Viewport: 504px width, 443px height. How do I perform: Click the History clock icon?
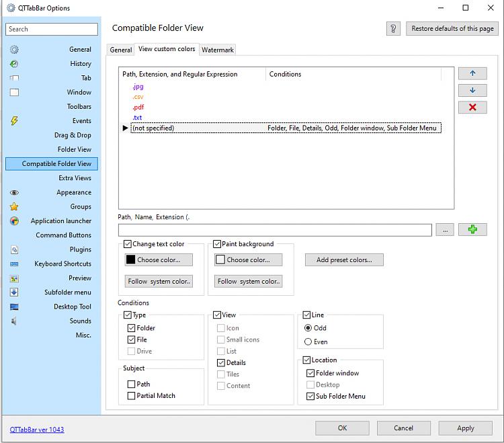tap(14, 64)
